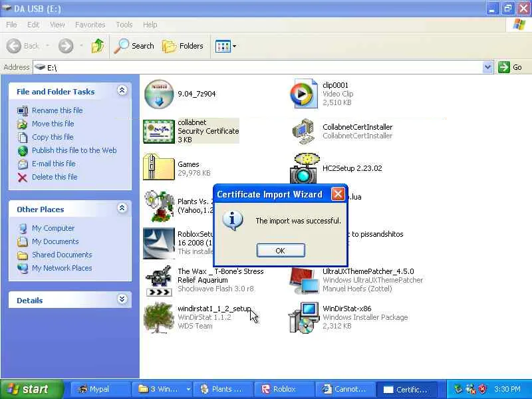Click the Go button
The height and width of the screenshot is (399, 532).
(x=510, y=67)
